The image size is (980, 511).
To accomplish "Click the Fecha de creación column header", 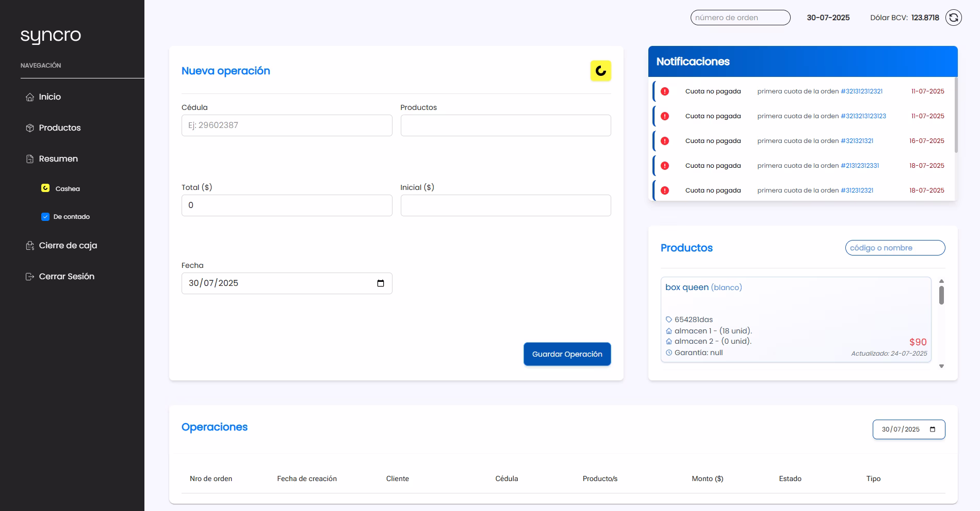I will point(307,479).
